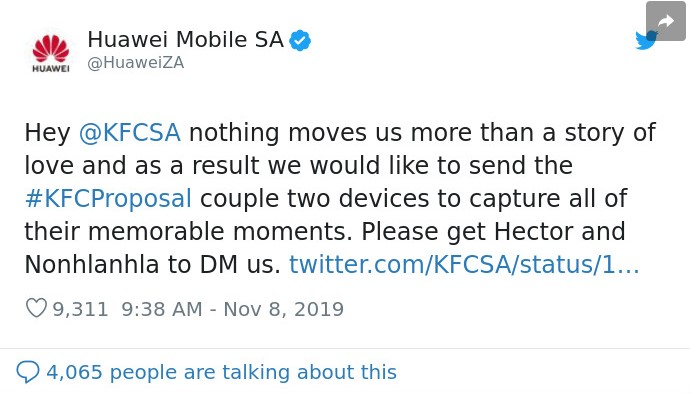Image resolution: width=690 pixels, height=393 pixels.
Task: Click the speech bubble reply icon
Action: pos(28,372)
